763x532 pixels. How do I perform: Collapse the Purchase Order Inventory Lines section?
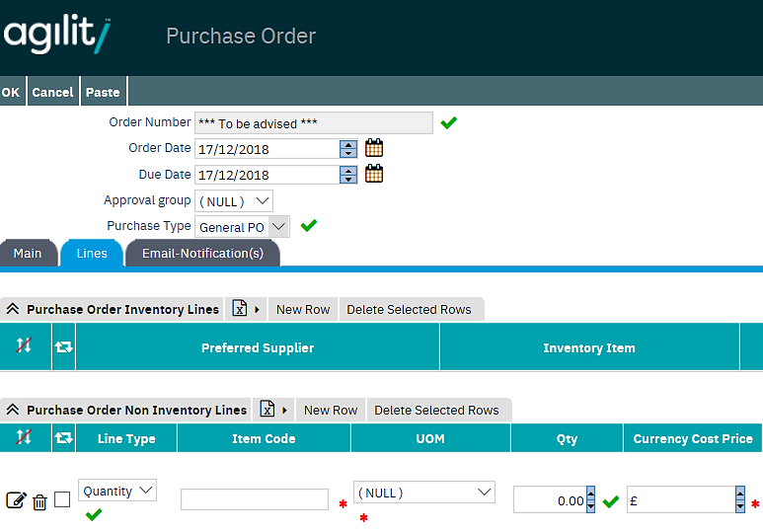tap(13, 310)
